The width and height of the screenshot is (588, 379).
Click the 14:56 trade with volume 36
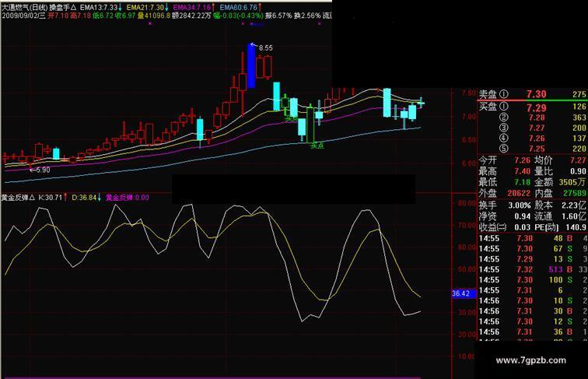click(x=533, y=332)
